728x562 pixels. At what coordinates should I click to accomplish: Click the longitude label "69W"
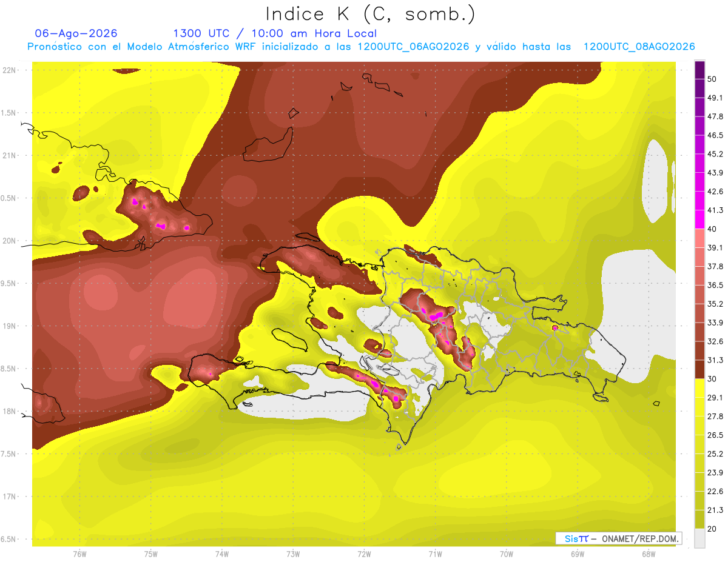point(578,554)
